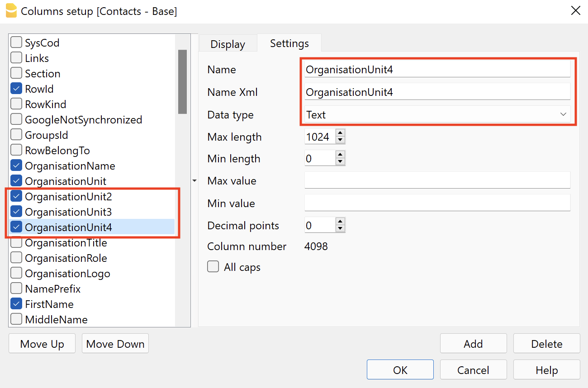Select the Settings tab
The image size is (588, 388).
(289, 43)
